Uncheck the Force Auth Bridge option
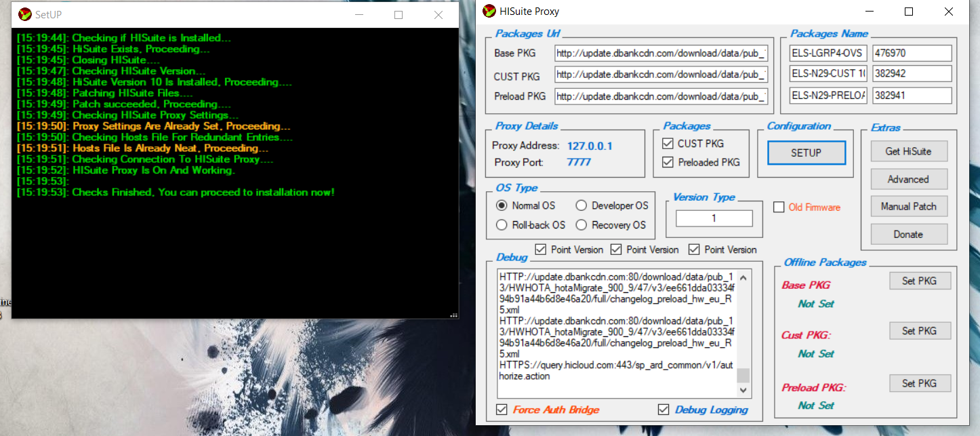Screen dimensions: 980x436 click(x=502, y=410)
